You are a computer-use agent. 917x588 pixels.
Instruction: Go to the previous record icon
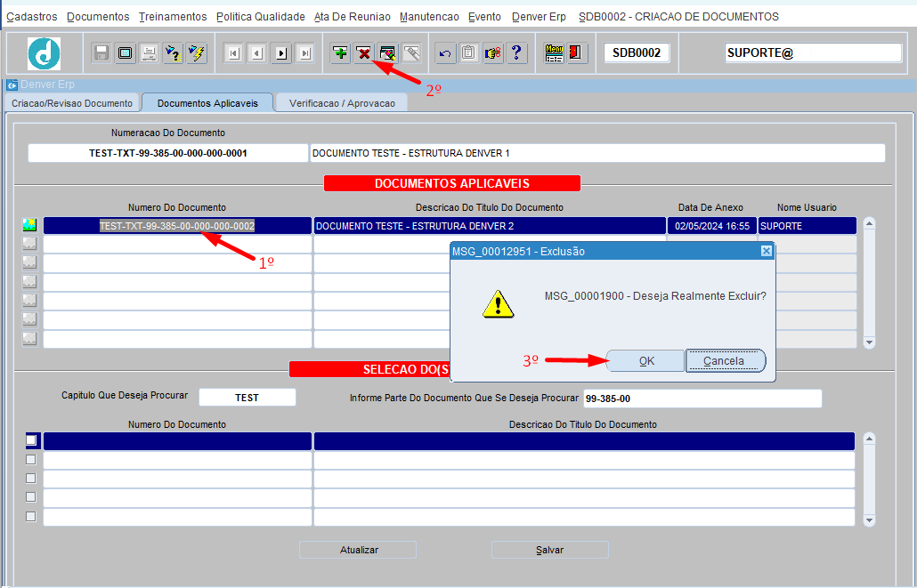(x=257, y=53)
